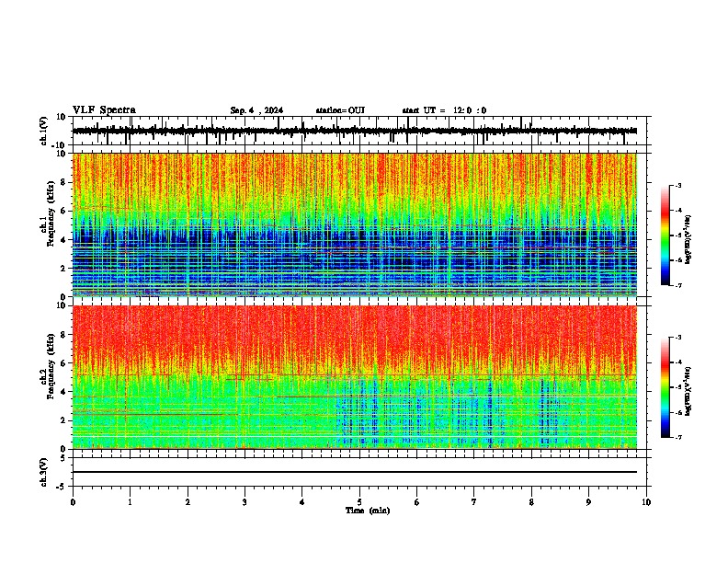Click the flat ch.3 voltage trace line
Screen dimensions: 728x563
pos(355,472)
